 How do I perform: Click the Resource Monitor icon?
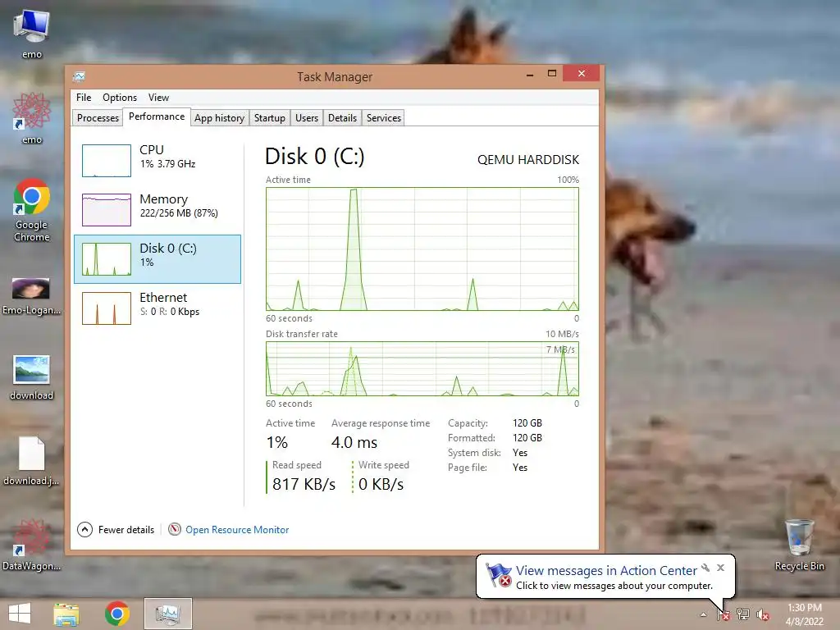point(175,529)
